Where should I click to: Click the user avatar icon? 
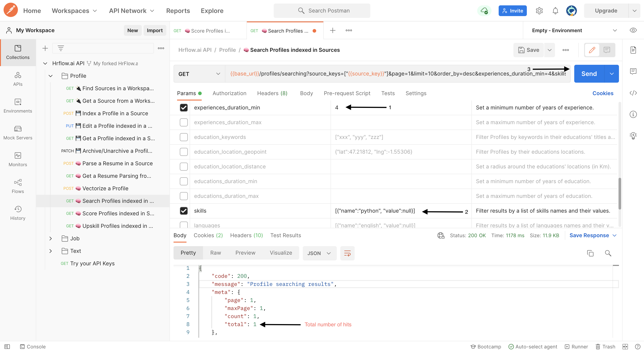(x=571, y=11)
